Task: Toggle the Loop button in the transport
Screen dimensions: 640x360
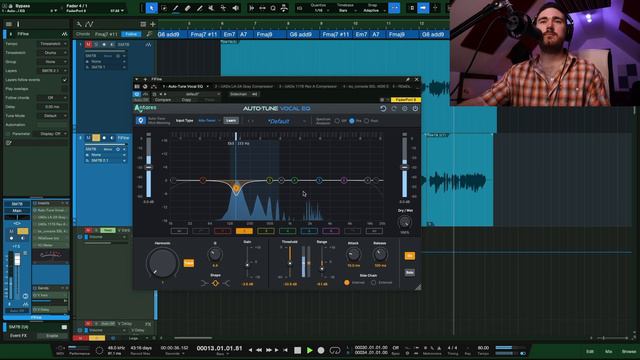Action: click(335, 350)
